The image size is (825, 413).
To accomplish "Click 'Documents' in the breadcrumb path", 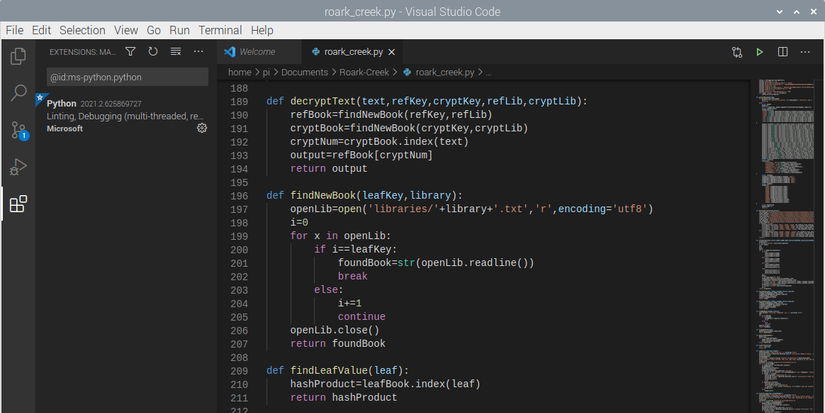I will (305, 73).
